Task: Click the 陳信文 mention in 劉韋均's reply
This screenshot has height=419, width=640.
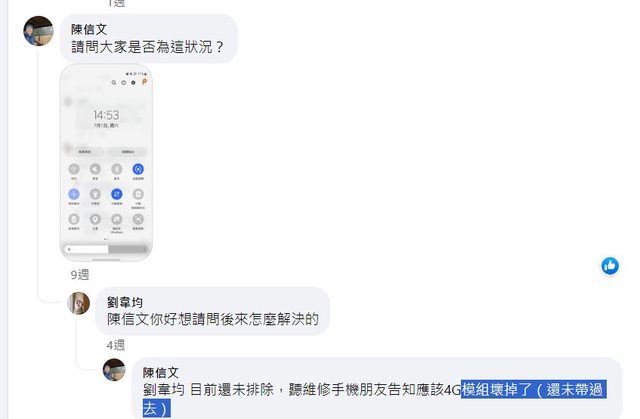Action: (x=128, y=319)
